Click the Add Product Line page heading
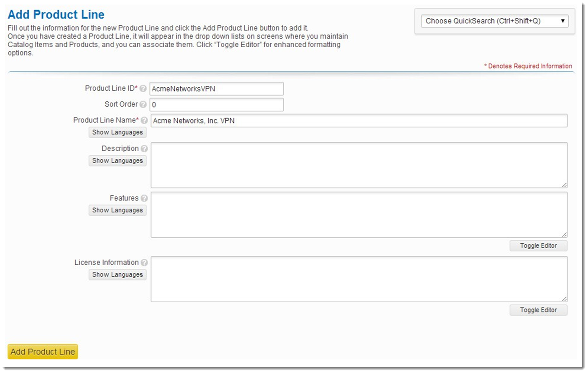This screenshot has width=588, height=373. (x=56, y=14)
